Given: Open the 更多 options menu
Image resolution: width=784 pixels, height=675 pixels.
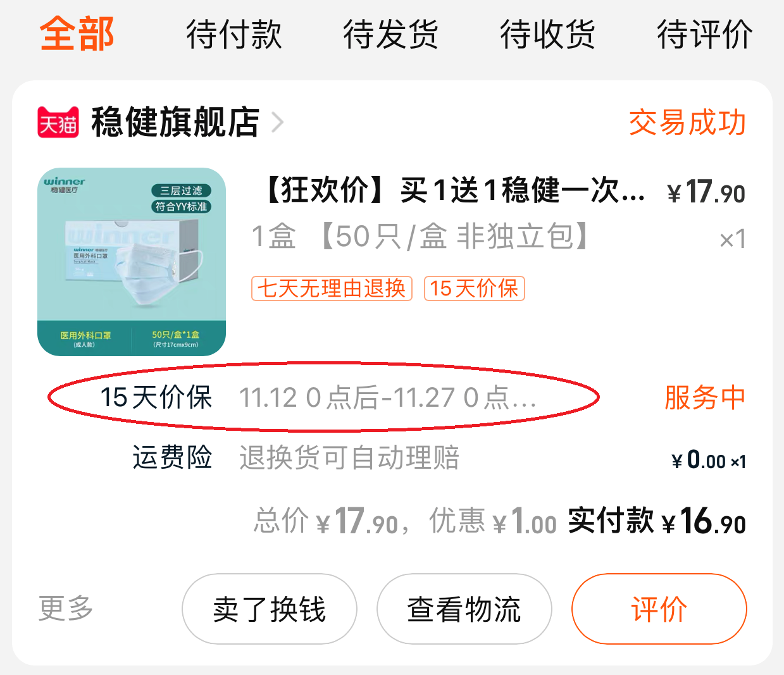Looking at the screenshot, I should tap(66, 609).
